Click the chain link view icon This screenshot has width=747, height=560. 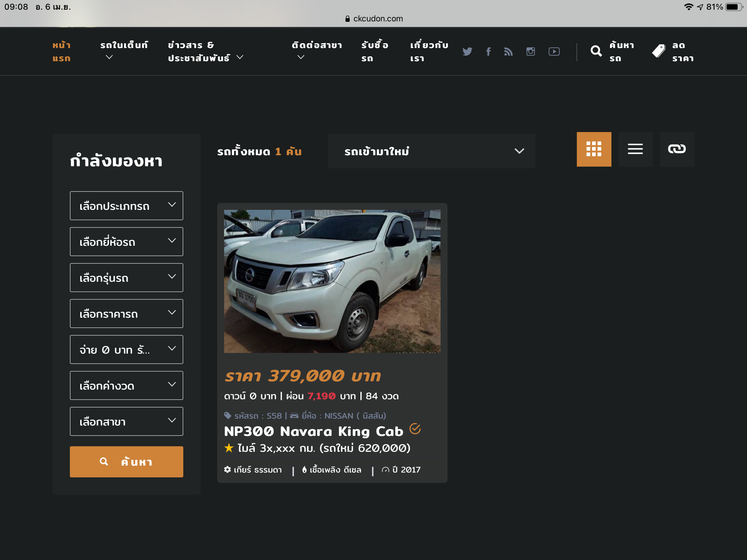677,149
